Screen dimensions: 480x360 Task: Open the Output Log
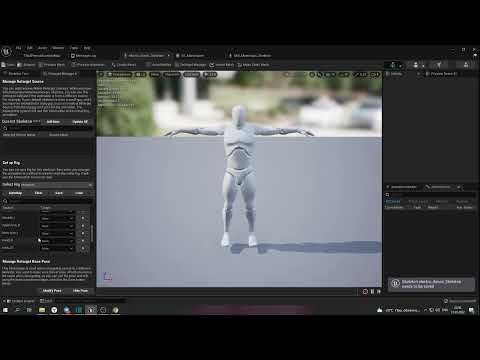click(x=46, y=301)
